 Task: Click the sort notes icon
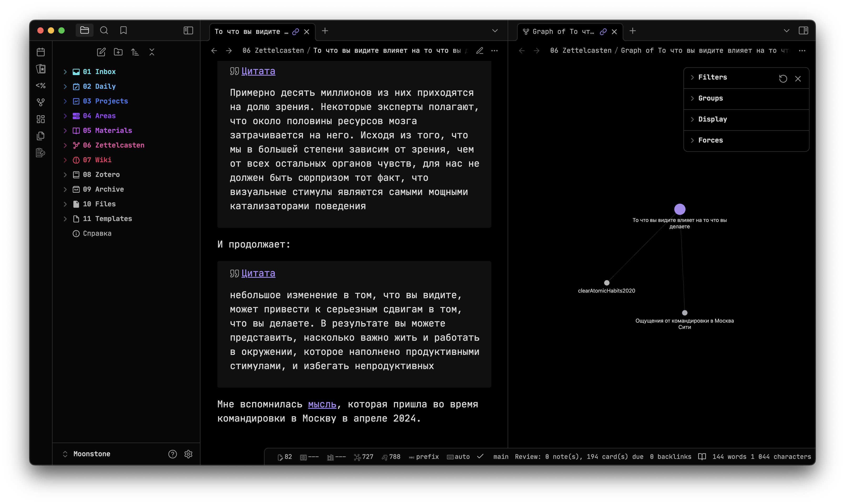[135, 52]
